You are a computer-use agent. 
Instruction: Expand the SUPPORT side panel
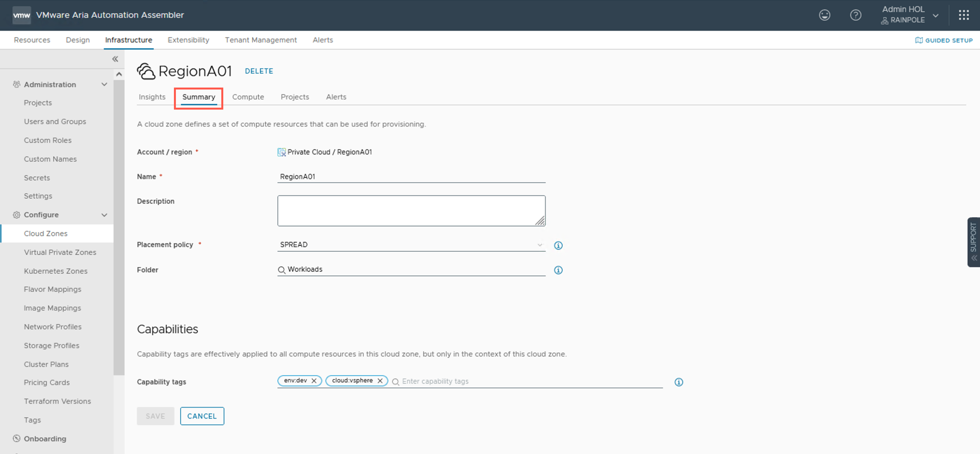click(973, 242)
